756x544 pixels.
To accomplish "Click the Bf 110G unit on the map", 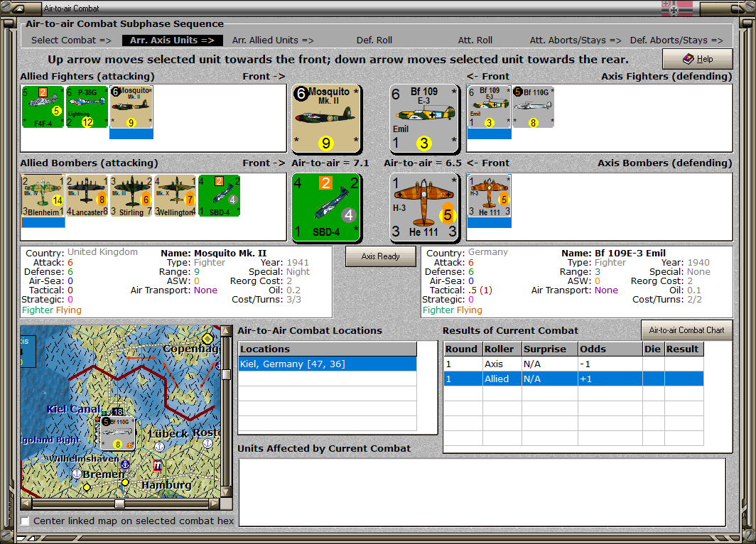I will (x=118, y=433).
